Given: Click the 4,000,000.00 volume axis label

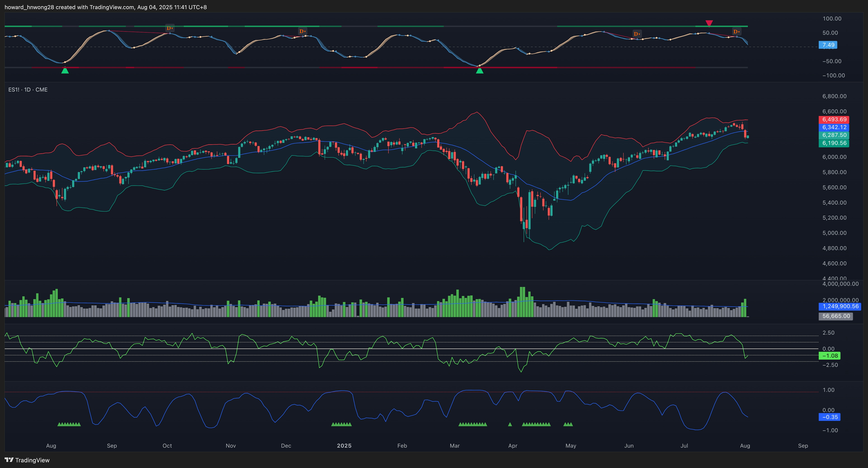Looking at the screenshot, I should point(840,284).
